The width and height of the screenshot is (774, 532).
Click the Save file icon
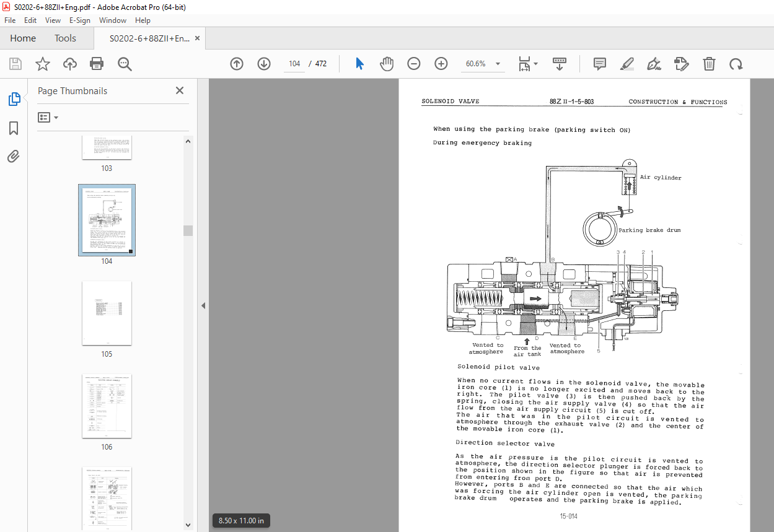[15, 64]
